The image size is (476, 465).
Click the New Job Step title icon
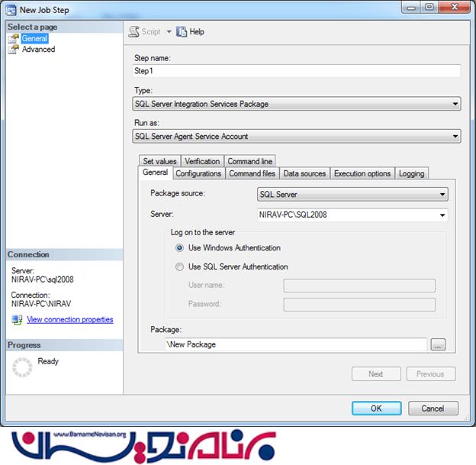tap(11, 10)
